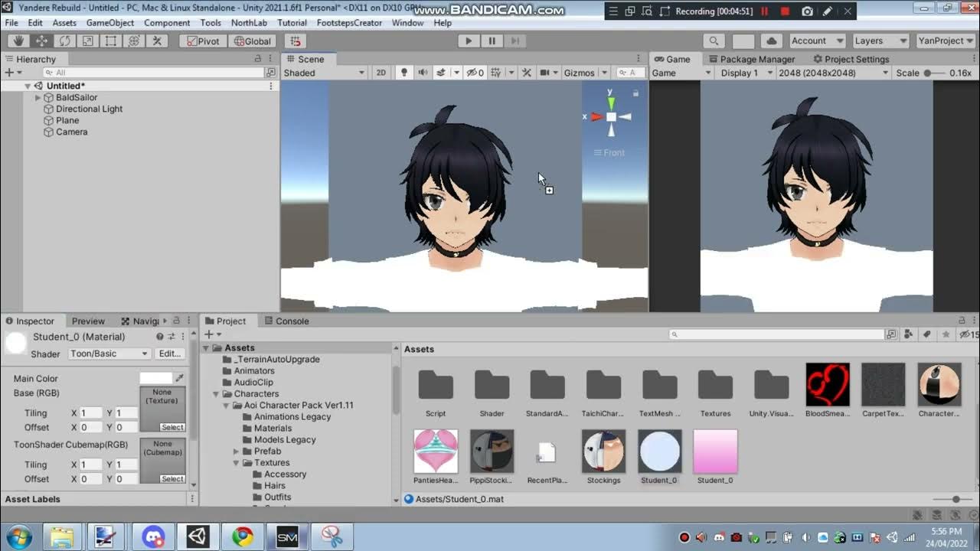Screen dimensions: 980x551
Task: Toggle hidden objects visibility counter
Action: [x=475, y=73]
